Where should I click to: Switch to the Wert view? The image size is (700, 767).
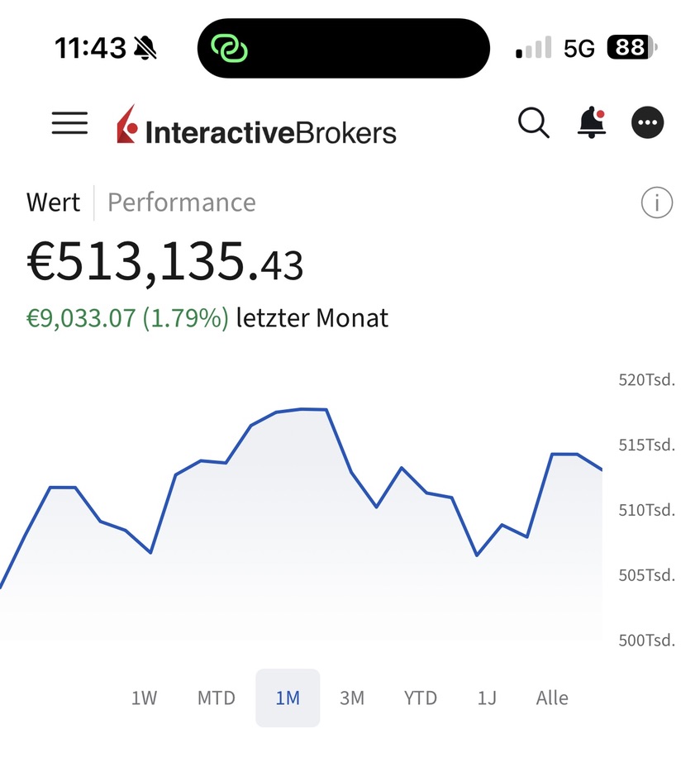(54, 202)
